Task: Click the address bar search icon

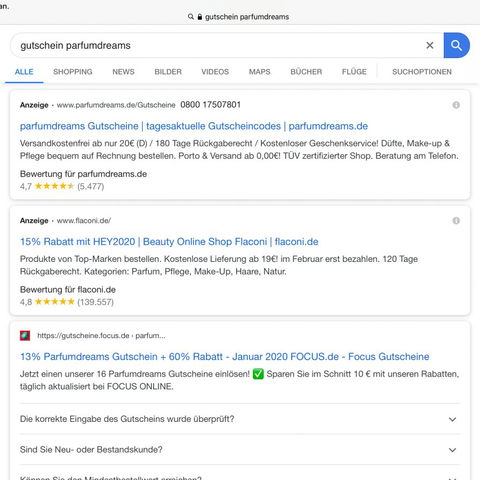Action: pyautogui.click(x=191, y=17)
